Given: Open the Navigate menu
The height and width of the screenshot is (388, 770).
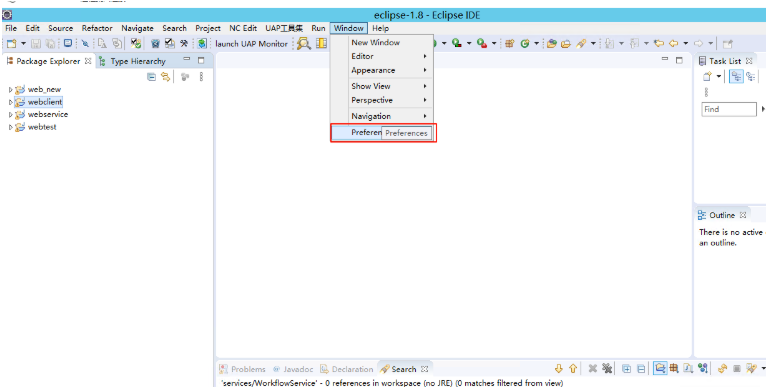Looking at the screenshot, I should point(138,28).
